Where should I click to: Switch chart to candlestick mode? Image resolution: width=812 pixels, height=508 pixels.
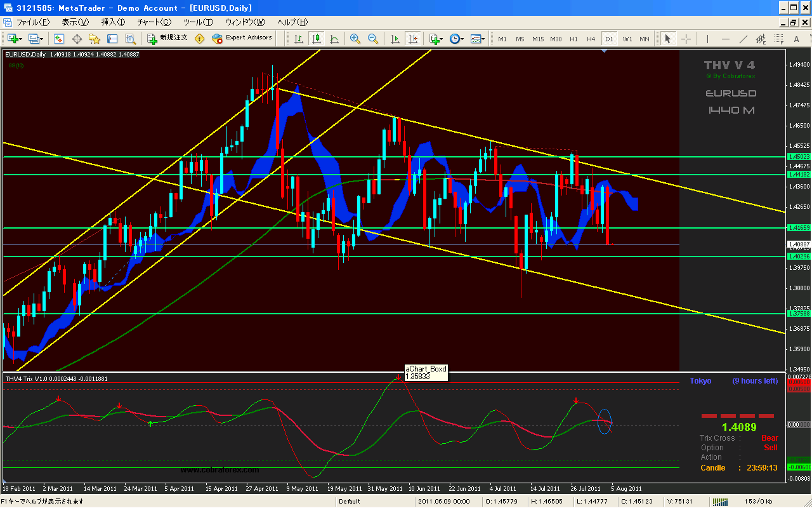[316, 39]
